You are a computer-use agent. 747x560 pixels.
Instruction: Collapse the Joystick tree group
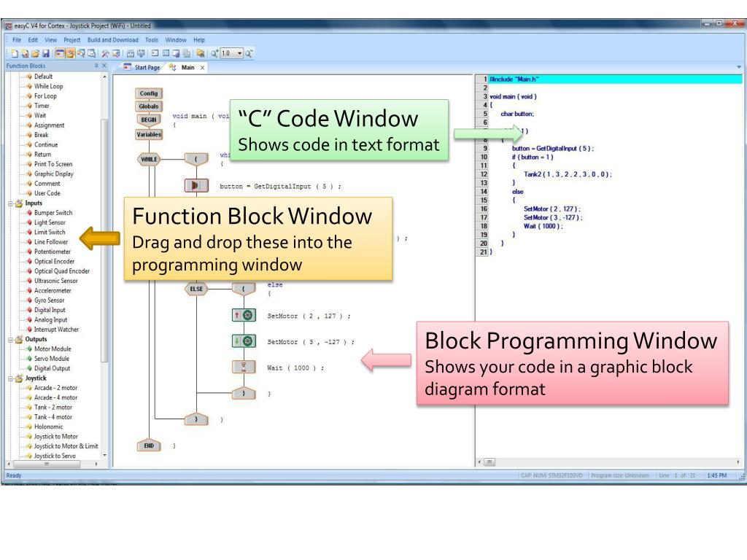(x=10, y=378)
